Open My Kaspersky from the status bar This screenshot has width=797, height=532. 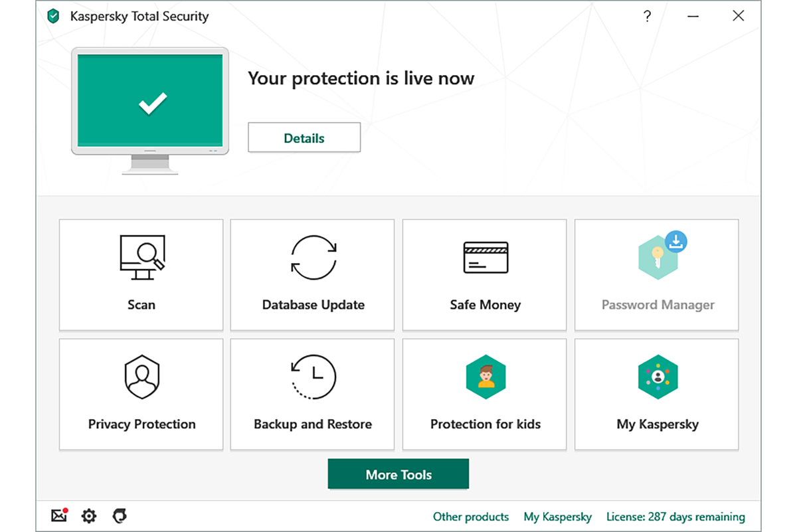[558, 517]
